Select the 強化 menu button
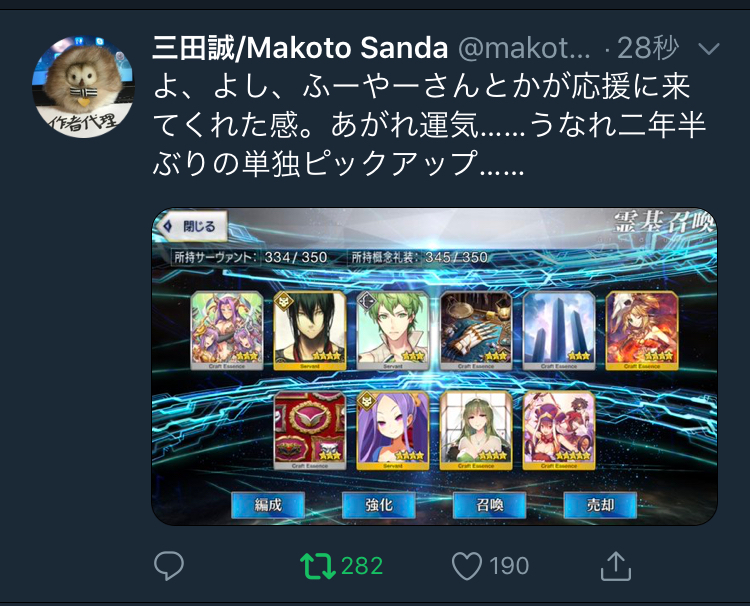This screenshot has height=606, width=750. click(x=379, y=505)
